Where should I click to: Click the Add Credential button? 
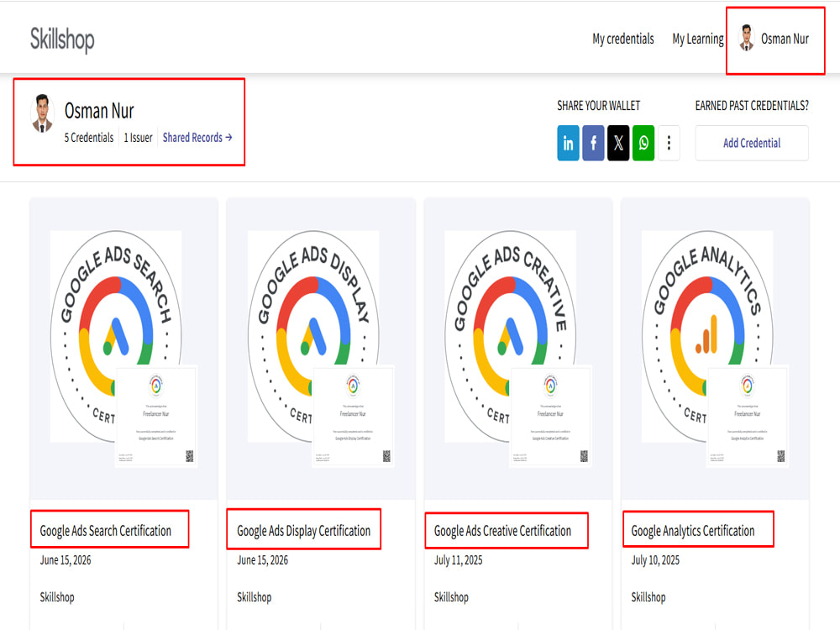(x=752, y=143)
